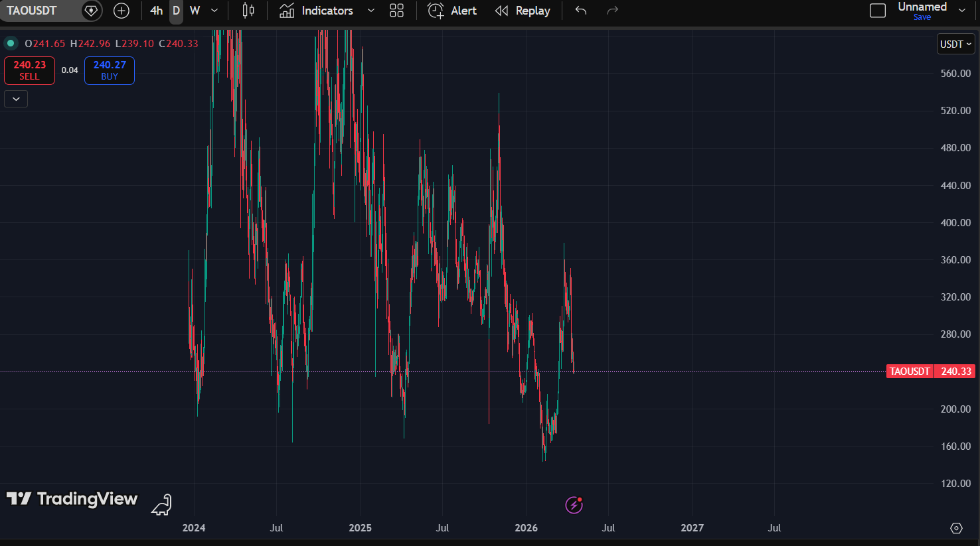Screen dimensions: 980x546
Task: Click the TradingView logo
Action: point(72,499)
